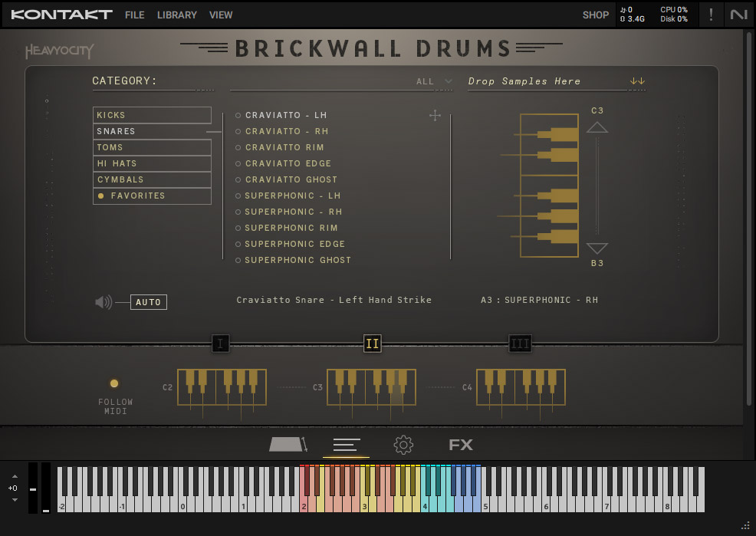Open the browser list page icon
Screen dimensions: 756x536
(346, 445)
